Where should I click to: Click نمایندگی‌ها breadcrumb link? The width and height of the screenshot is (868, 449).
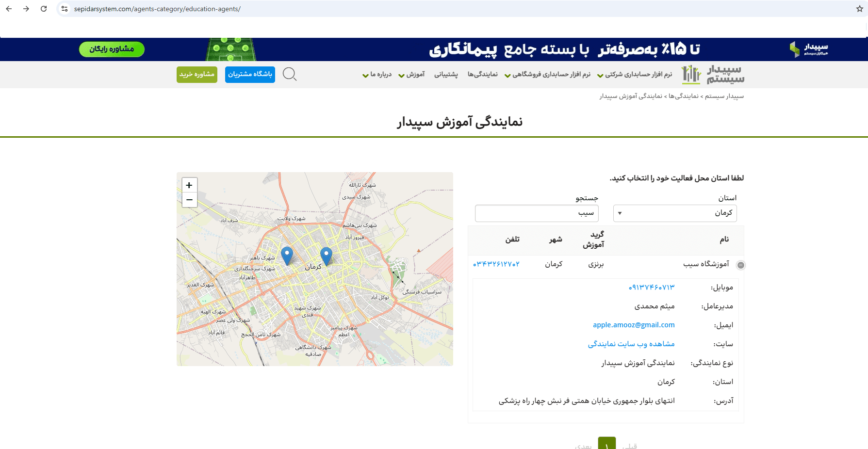click(x=684, y=96)
